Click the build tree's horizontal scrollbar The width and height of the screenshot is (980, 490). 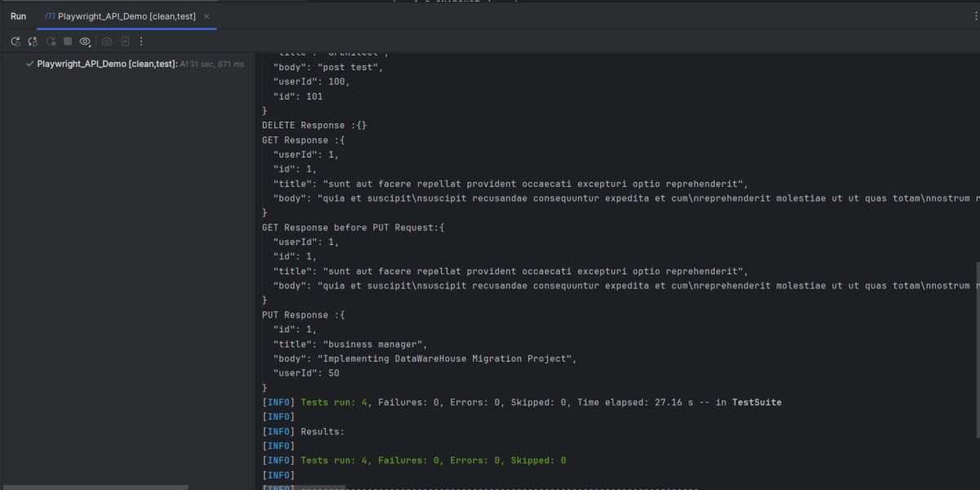(94, 488)
